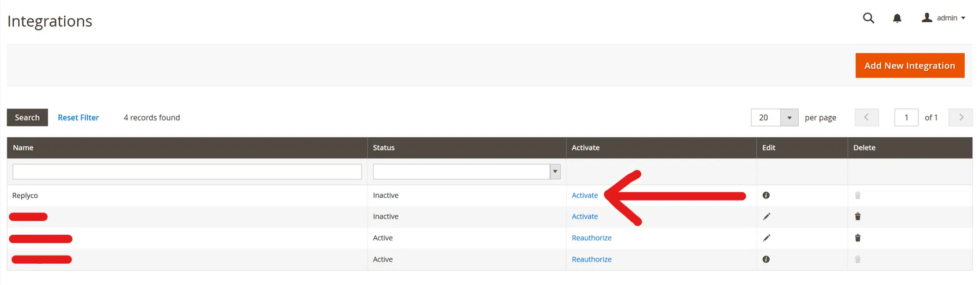This screenshot has width=980, height=285.
Task: Click the Integrations page title
Action: click(50, 21)
